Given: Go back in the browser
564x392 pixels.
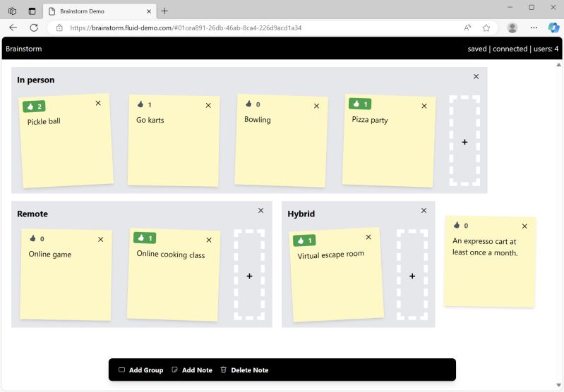Looking at the screenshot, I should (13, 27).
